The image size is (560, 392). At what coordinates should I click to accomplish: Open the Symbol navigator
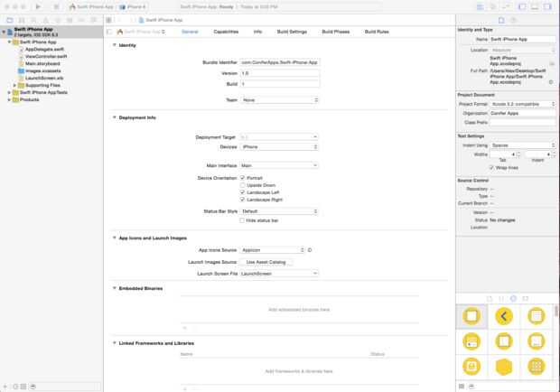tap(22, 20)
